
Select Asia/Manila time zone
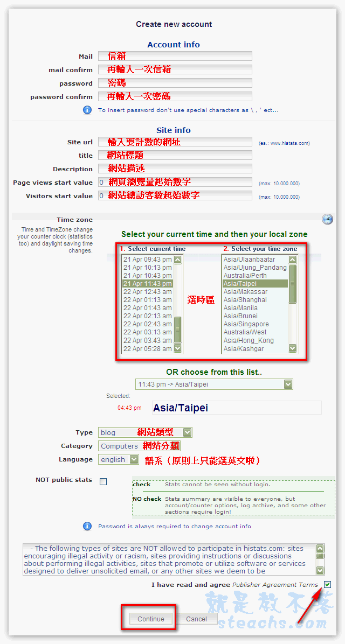coord(255,308)
